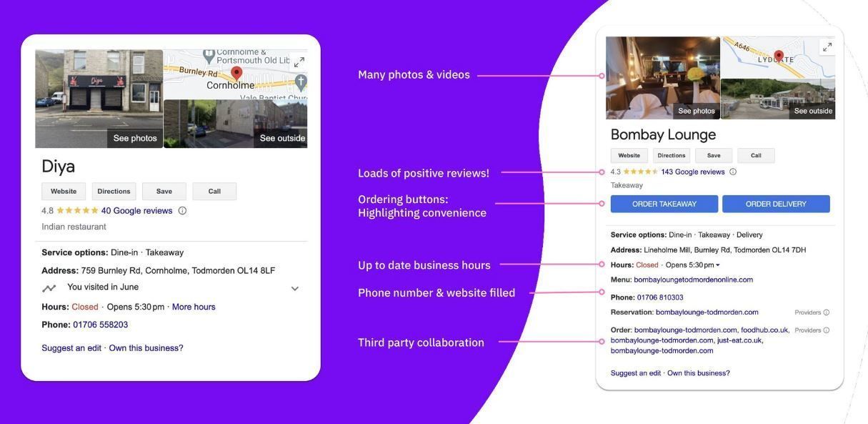Click red map pin at Cornholme
Viewport: 868px width, 424px height.
pyautogui.click(x=236, y=73)
